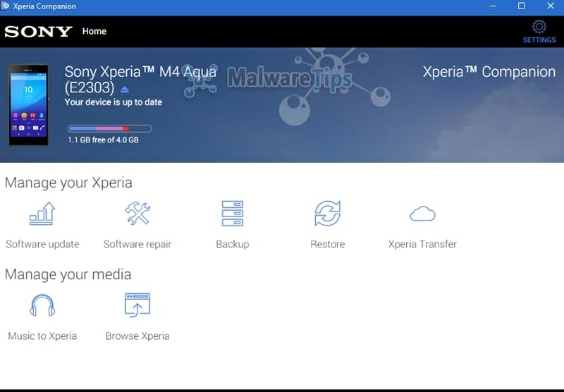This screenshot has width=564, height=392.
Task: Click the Xperia Companion title bar app icon
Action: point(6,6)
